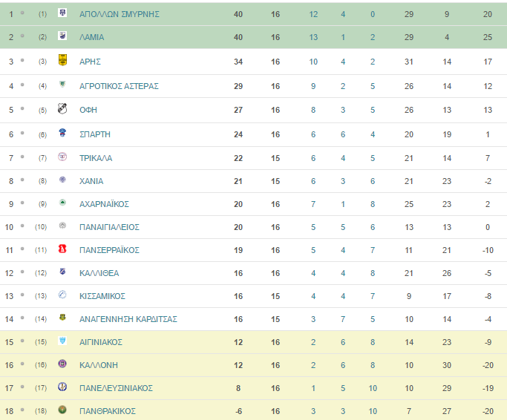Click the ΠΑΝΘΡΑΚΙΚΟΣ green and orange crest

[x=62, y=410]
